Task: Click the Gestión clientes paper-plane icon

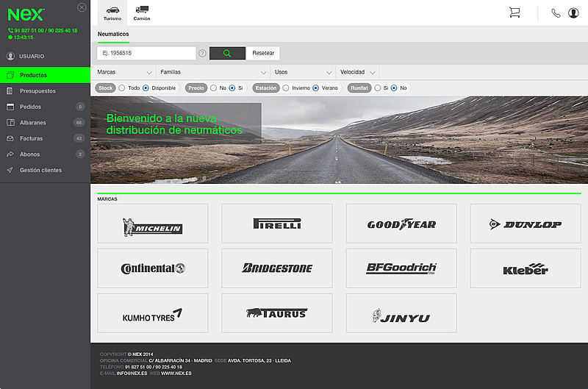Action: [x=10, y=171]
